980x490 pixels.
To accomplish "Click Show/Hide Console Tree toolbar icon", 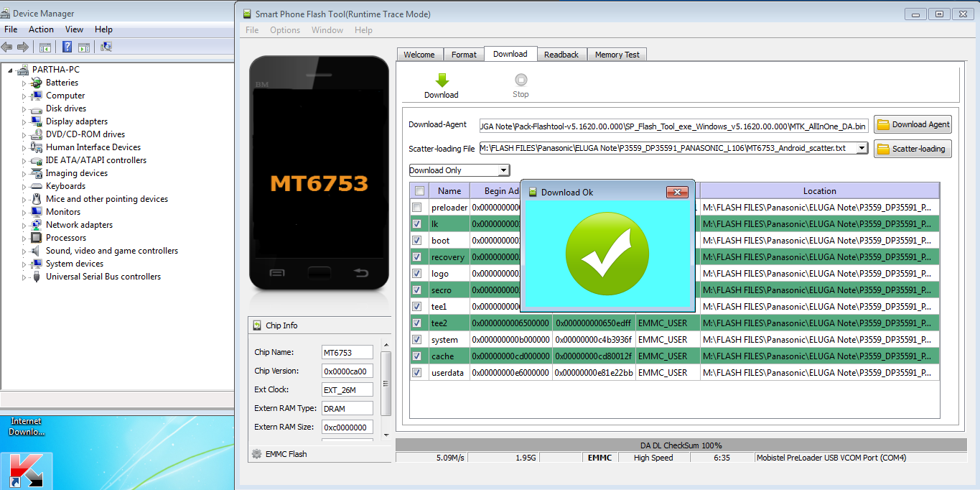I will [x=45, y=47].
